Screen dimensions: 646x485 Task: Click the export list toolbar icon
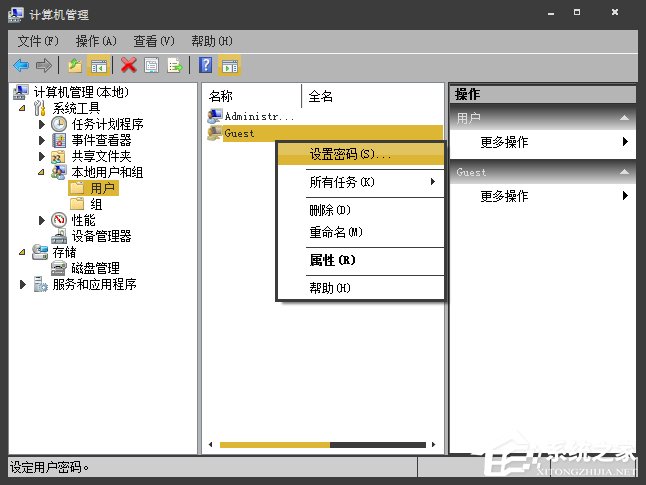tap(176, 65)
